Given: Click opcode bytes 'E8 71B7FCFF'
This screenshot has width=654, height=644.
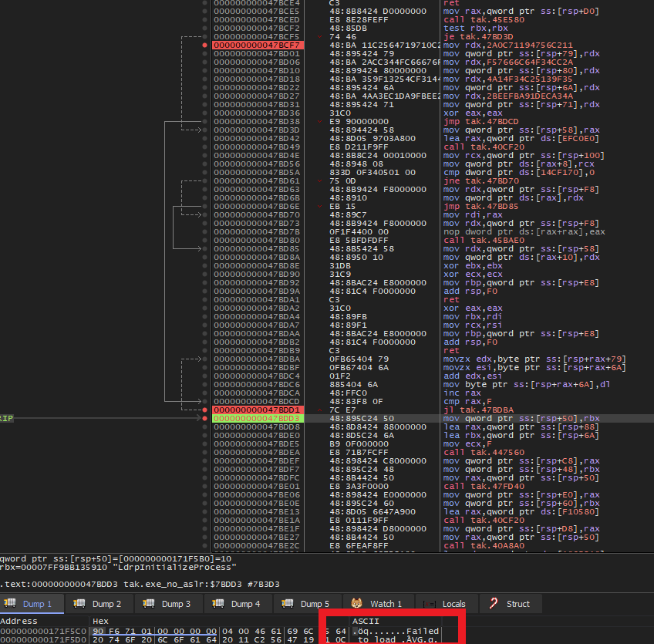Looking at the screenshot, I should [x=359, y=453].
